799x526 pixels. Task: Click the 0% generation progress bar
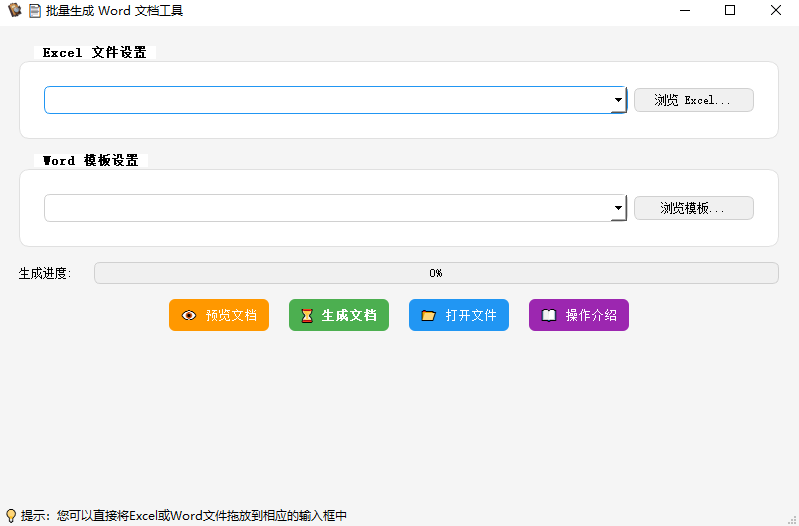click(x=436, y=273)
